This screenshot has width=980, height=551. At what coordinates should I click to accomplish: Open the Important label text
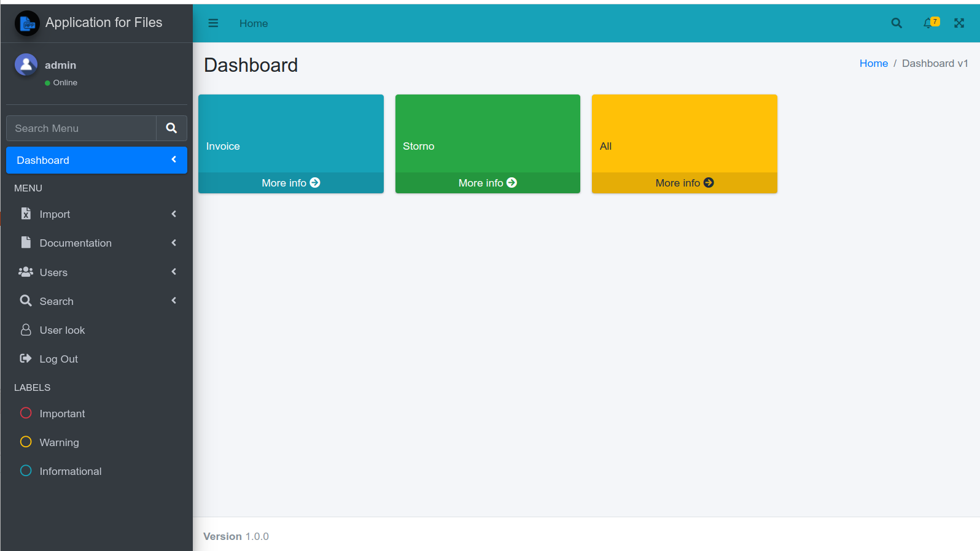pyautogui.click(x=62, y=414)
